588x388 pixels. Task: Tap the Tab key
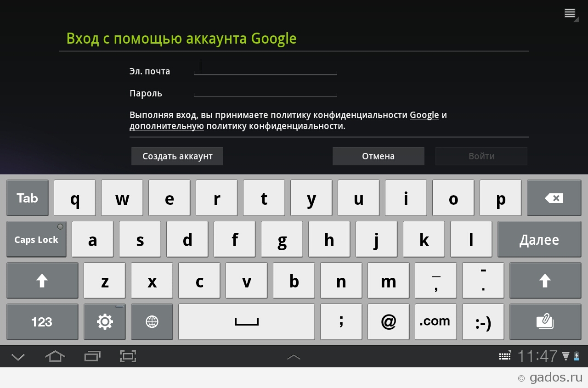(28, 198)
